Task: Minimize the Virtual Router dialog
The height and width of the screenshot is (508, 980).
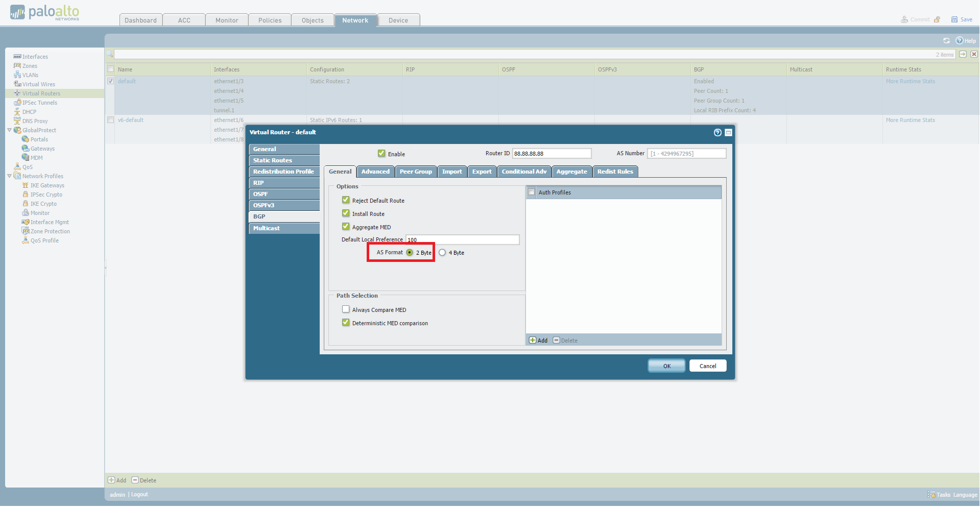Action: (728, 133)
